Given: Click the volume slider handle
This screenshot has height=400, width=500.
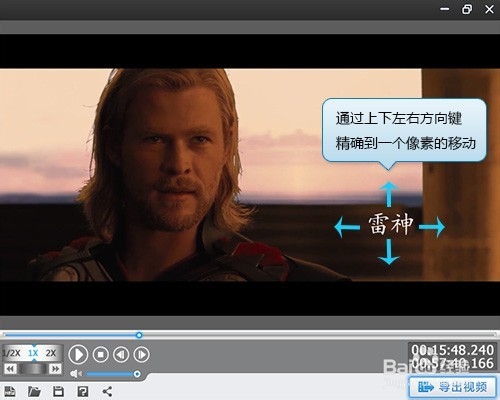Looking at the screenshot, I should (137, 374).
